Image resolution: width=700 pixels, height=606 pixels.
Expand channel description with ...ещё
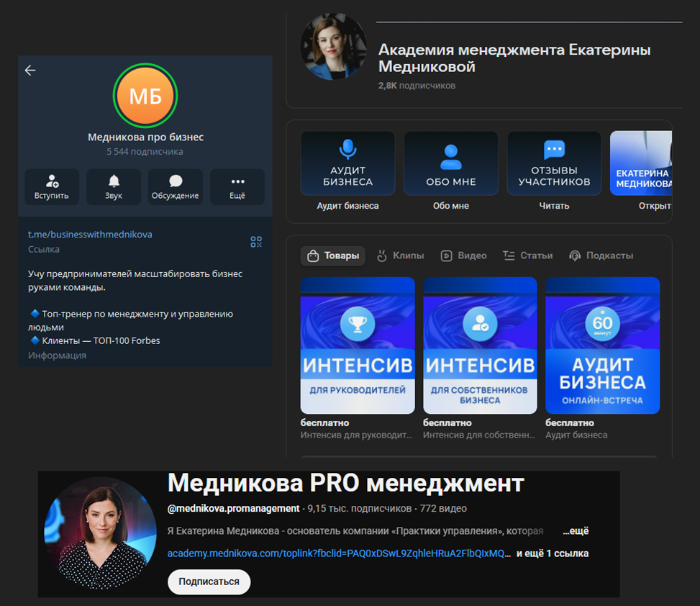[576, 531]
